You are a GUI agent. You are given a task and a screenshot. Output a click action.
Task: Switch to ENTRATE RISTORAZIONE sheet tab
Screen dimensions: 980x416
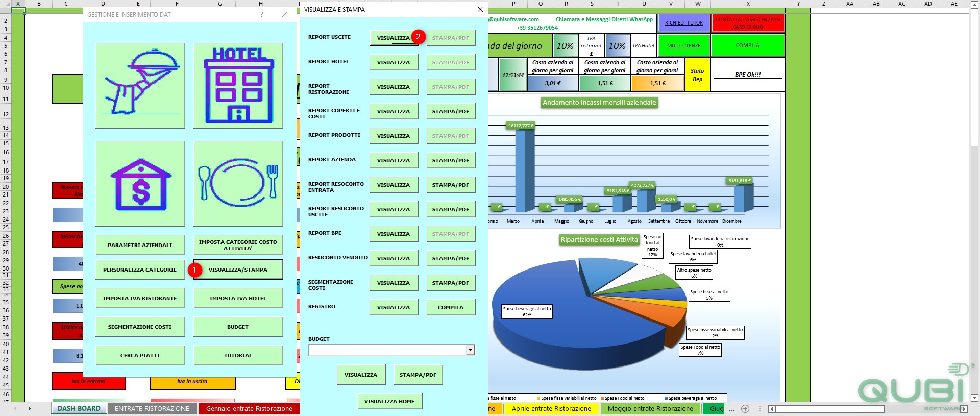coord(152,409)
